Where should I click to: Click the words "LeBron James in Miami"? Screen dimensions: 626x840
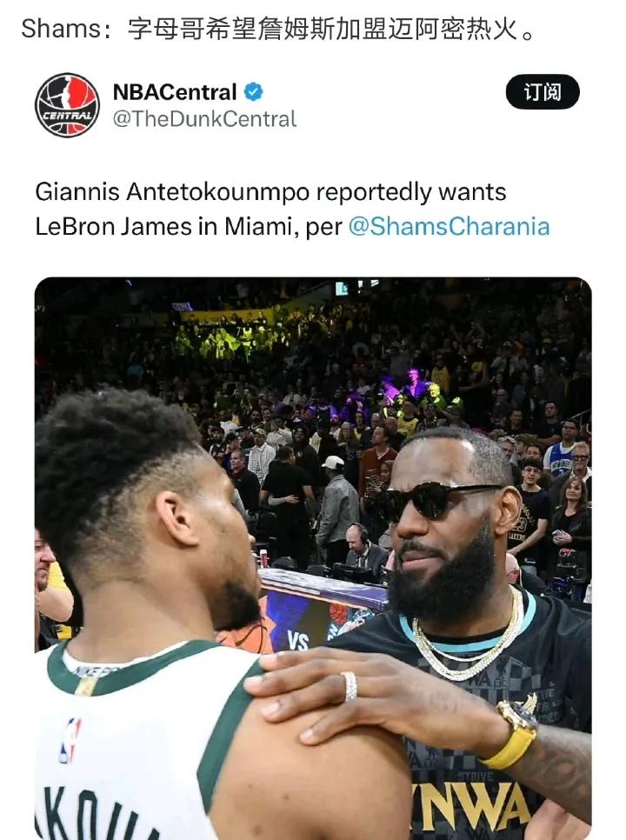click(x=163, y=226)
